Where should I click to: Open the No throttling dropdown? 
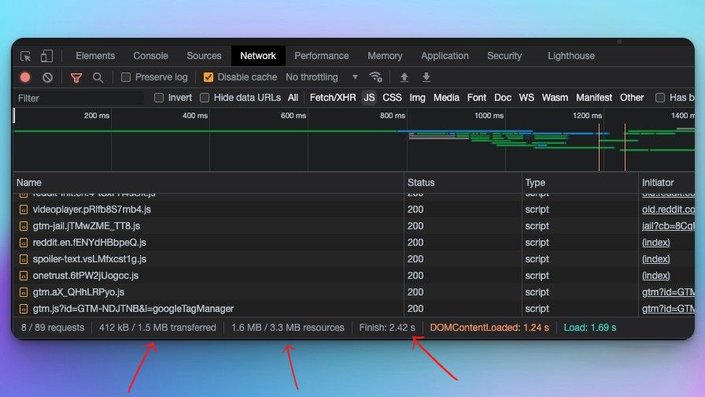(x=322, y=77)
